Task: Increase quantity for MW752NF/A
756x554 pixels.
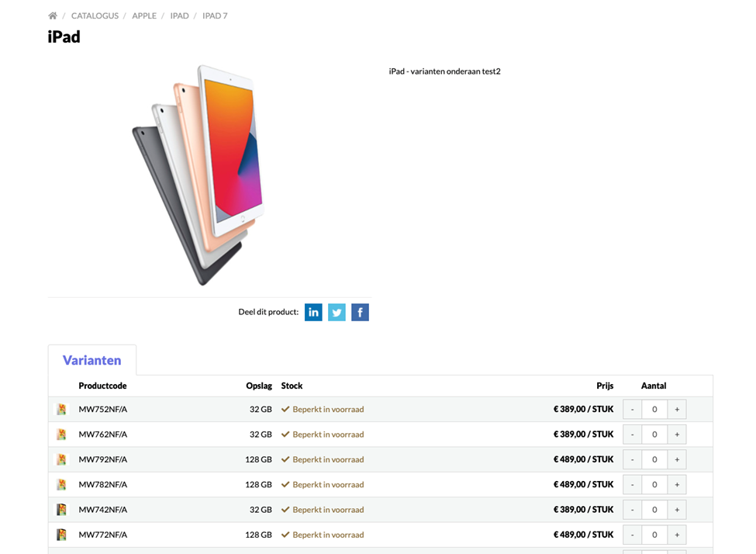Action: coord(677,409)
